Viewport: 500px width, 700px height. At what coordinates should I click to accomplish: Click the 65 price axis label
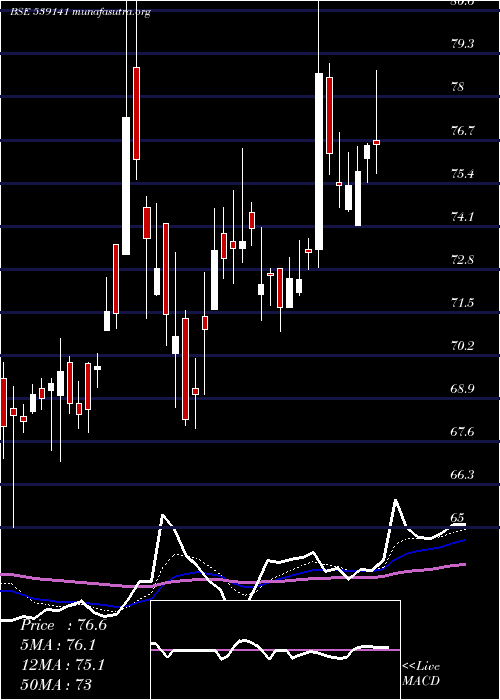pos(458,518)
